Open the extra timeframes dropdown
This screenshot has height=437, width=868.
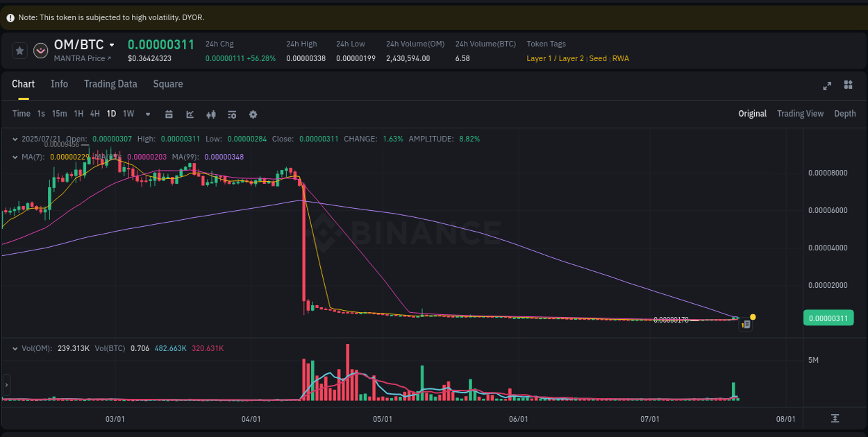(x=146, y=114)
